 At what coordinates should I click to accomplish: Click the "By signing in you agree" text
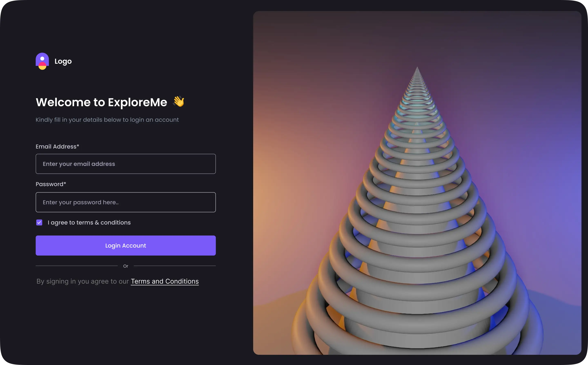[82, 281]
